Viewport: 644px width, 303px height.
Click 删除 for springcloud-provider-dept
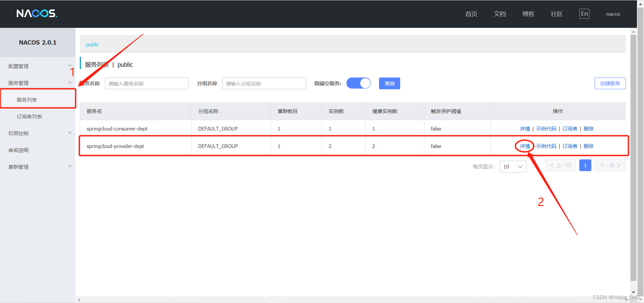pyautogui.click(x=589, y=146)
